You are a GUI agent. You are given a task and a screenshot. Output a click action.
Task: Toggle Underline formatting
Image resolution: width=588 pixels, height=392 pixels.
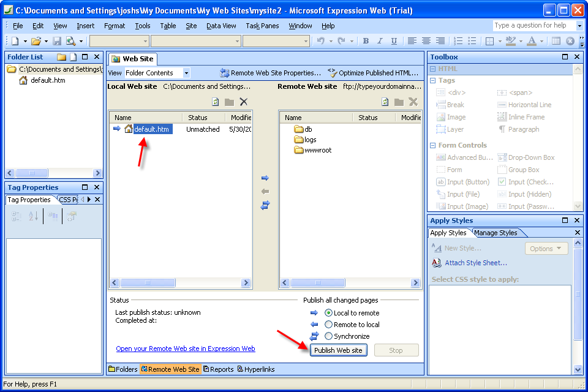point(394,41)
